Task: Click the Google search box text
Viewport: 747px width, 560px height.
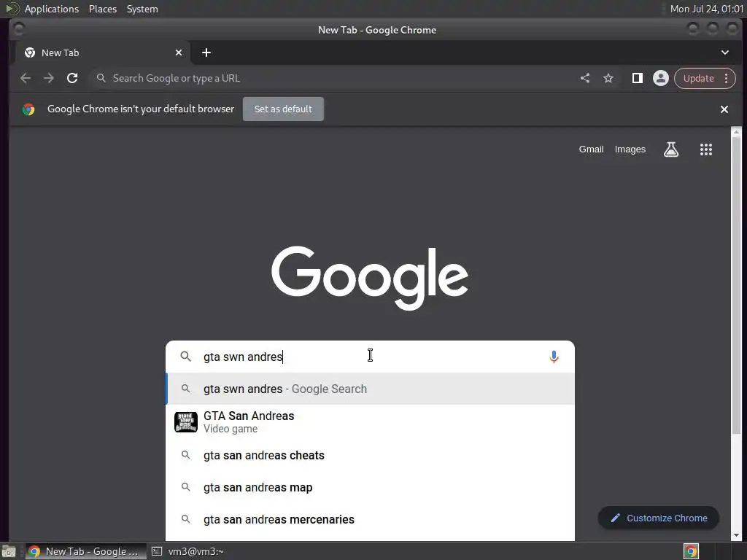Action: (x=243, y=357)
